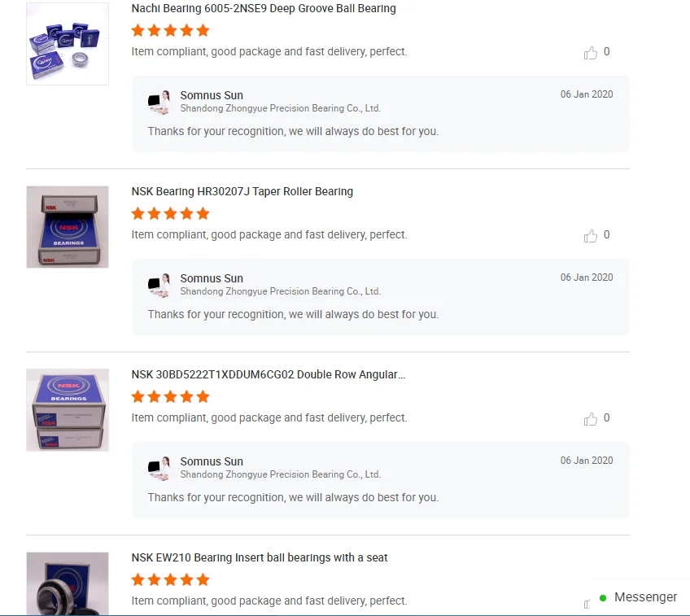View the NSK HR30207J box thumbnail

click(x=68, y=226)
